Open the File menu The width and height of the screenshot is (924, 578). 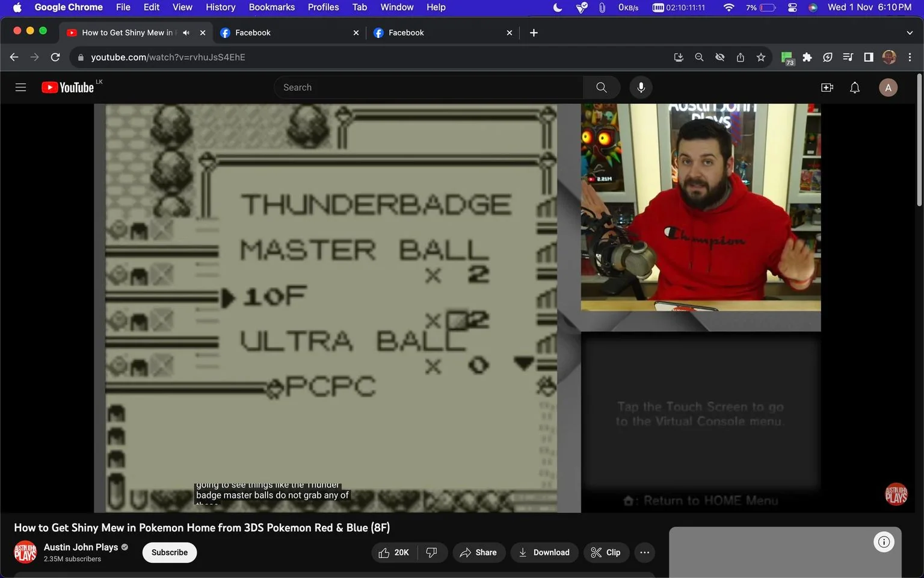[x=123, y=7]
